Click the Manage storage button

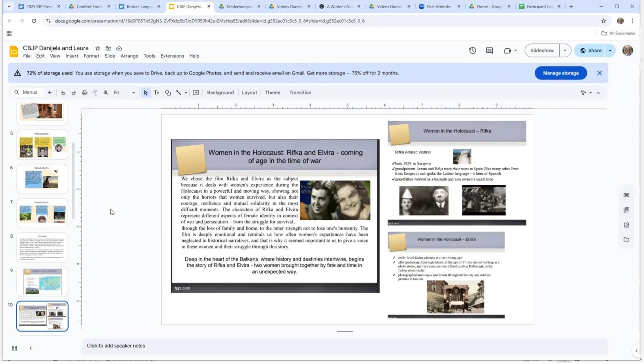click(x=561, y=73)
